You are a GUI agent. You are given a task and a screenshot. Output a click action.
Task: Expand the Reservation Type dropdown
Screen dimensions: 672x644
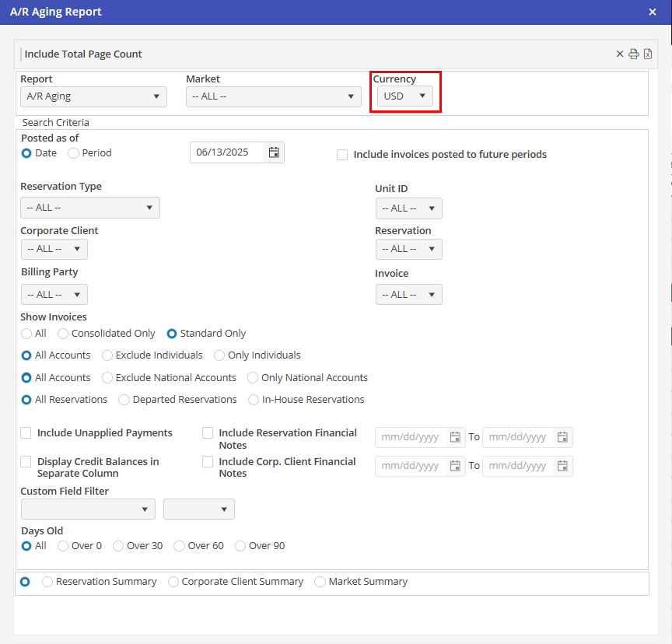tap(89, 208)
